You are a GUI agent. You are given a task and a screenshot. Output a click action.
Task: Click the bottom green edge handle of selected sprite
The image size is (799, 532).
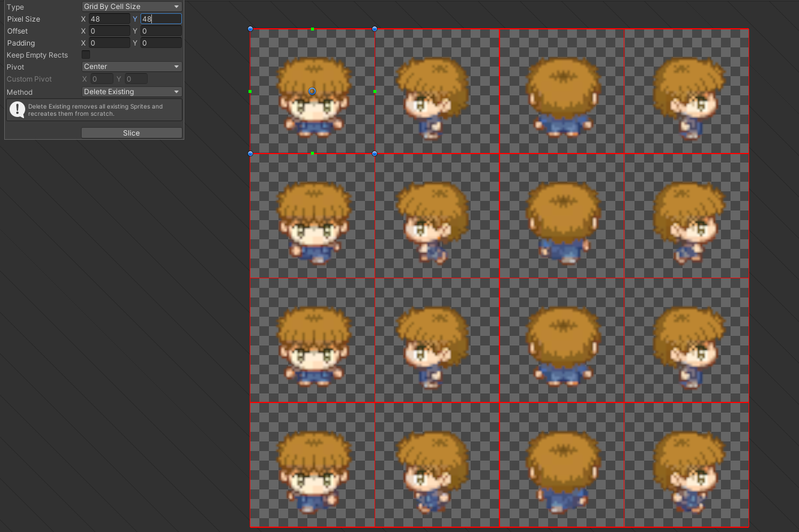click(313, 154)
